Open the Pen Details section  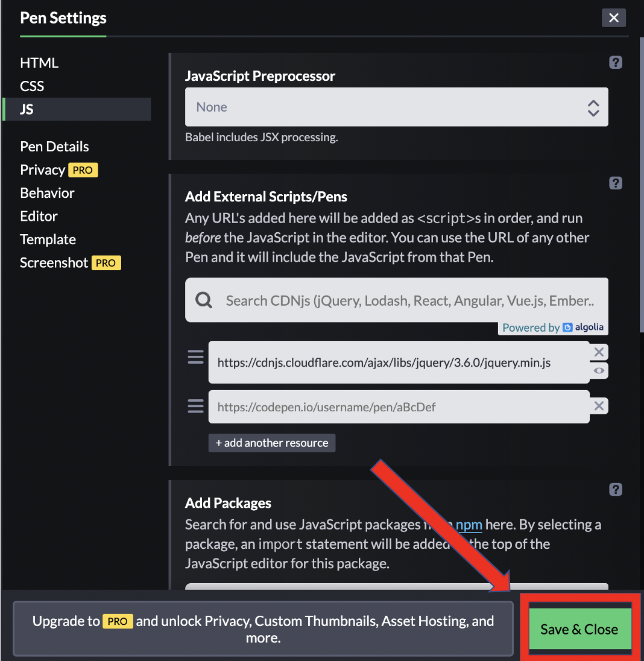point(54,147)
